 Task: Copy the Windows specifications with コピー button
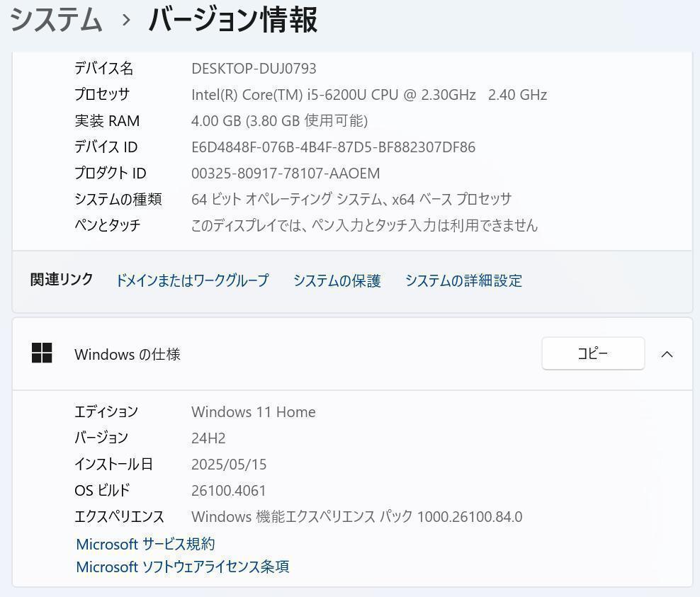pyautogui.click(x=593, y=353)
